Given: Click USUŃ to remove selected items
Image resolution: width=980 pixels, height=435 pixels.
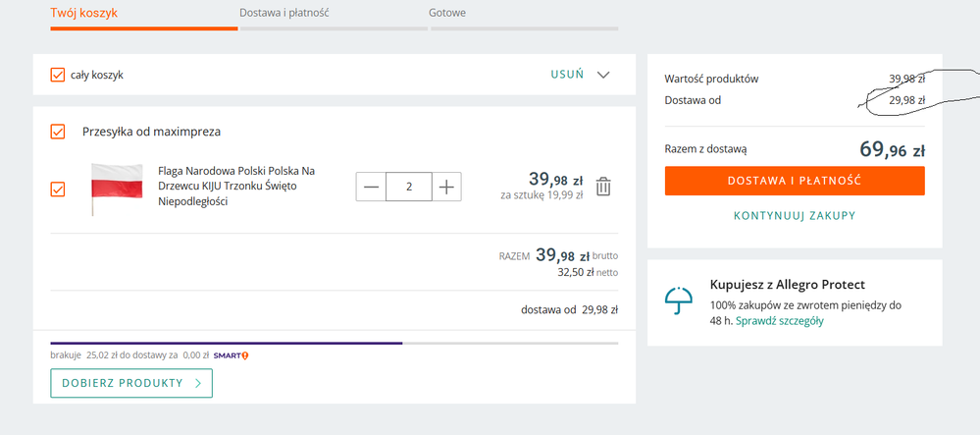Looking at the screenshot, I should tap(567, 75).
